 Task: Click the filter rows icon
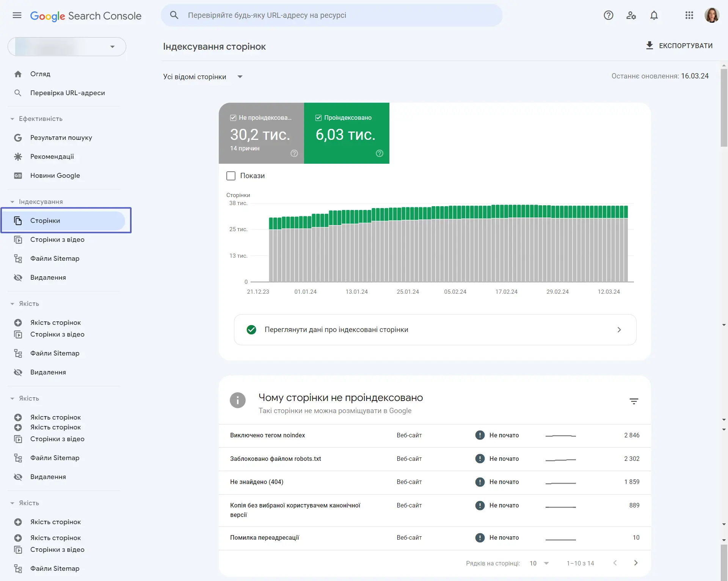[634, 401]
